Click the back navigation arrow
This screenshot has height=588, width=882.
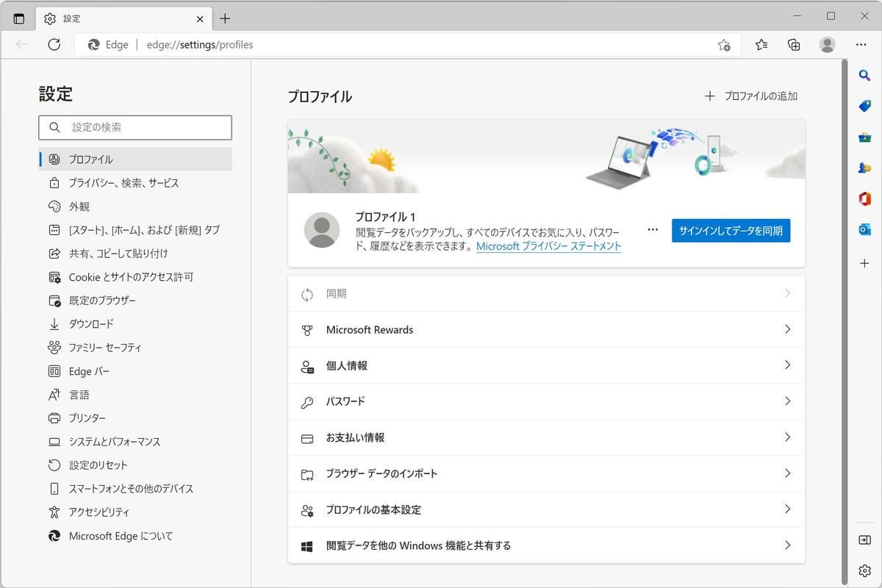tap(22, 45)
